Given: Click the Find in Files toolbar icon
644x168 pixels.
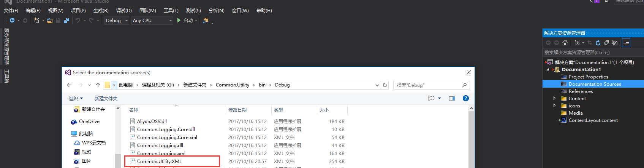Looking at the screenshot, I should click(206, 21).
